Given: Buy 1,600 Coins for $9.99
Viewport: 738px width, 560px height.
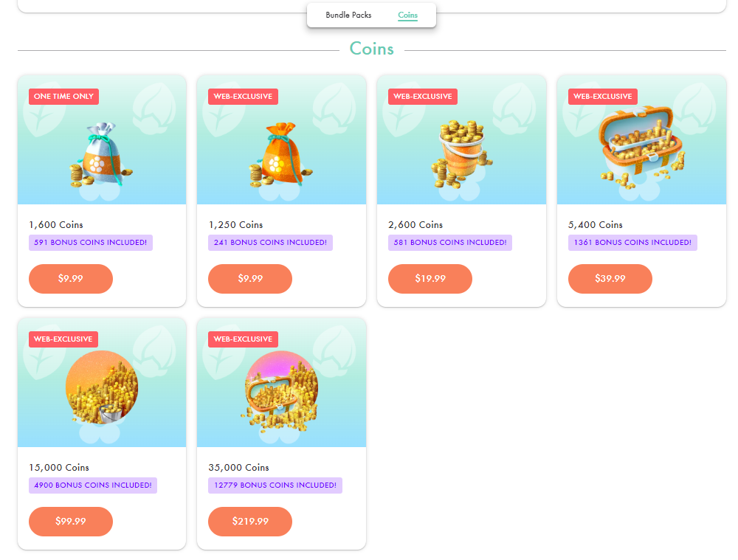Looking at the screenshot, I should 71,279.
